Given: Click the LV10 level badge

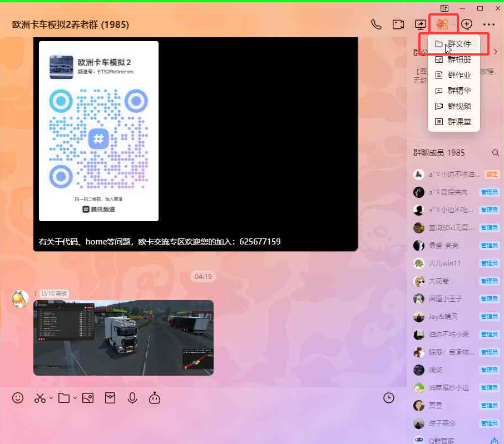Looking at the screenshot, I should point(55,293).
